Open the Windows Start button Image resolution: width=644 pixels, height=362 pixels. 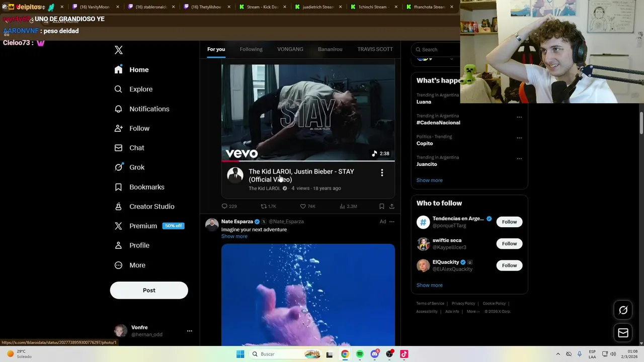[240, 354]
